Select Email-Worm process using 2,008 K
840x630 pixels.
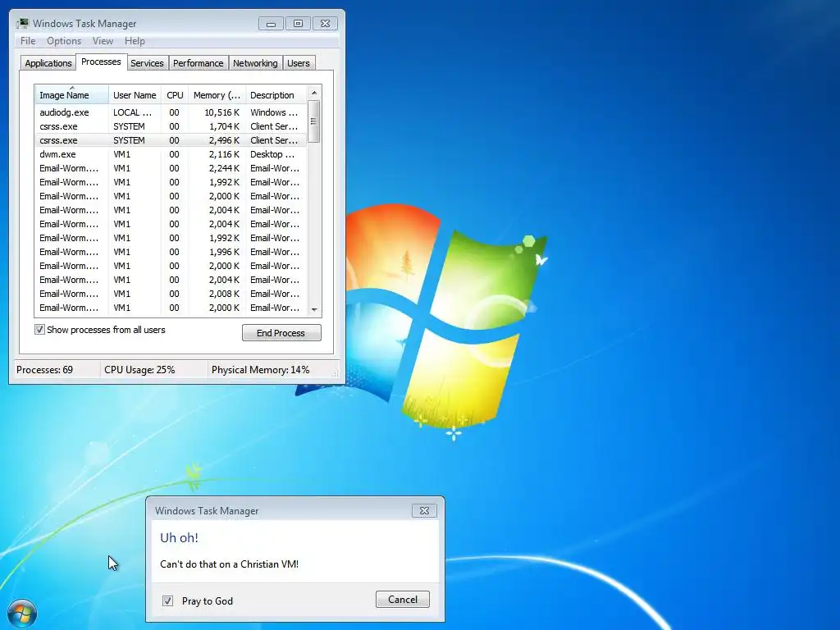pyautogui.click(x=171, y=294)
